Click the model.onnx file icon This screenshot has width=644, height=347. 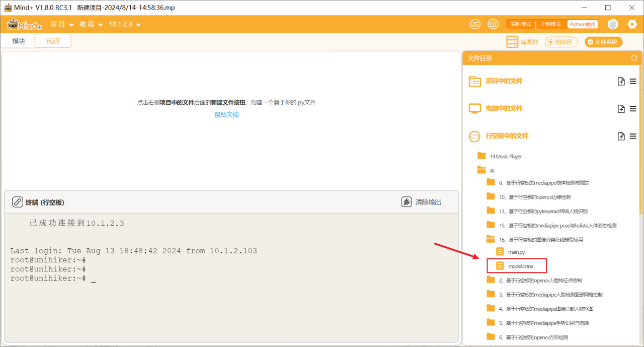[500, 265]
